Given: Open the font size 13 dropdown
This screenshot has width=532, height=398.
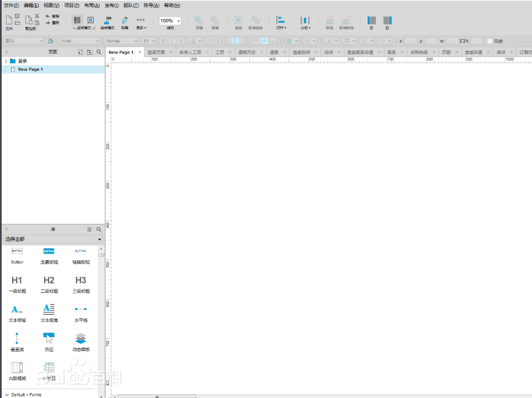Looking at the screenshot, I should pos(149,41).
